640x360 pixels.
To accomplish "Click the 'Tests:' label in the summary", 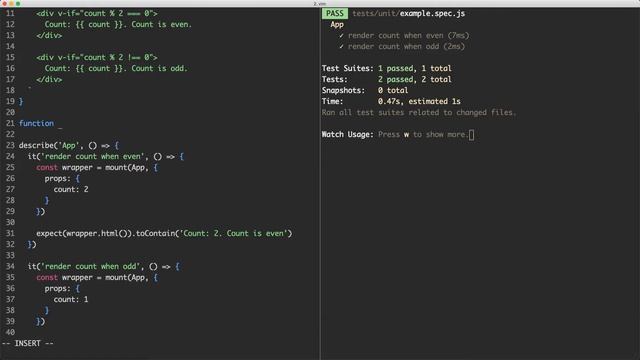I will pos(335,79).
